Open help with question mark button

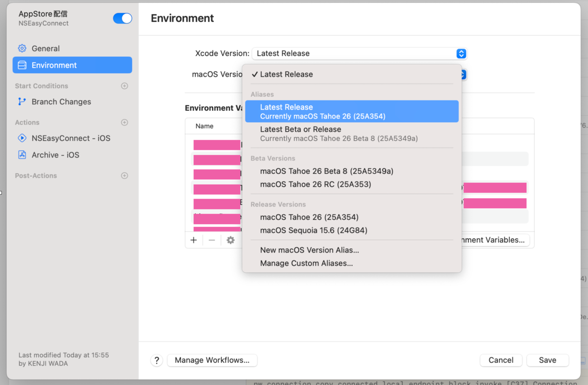point(156,360)
